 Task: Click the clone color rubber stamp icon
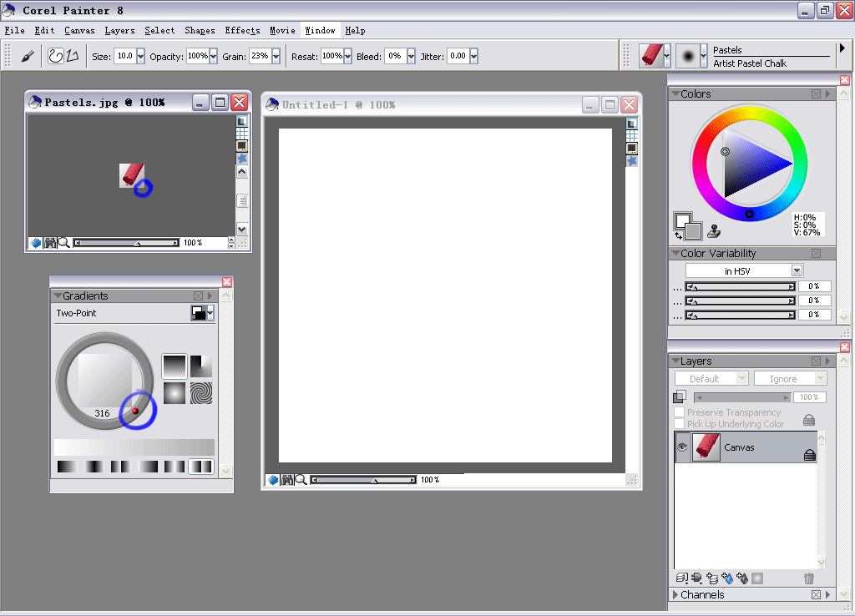coord(714,231)
